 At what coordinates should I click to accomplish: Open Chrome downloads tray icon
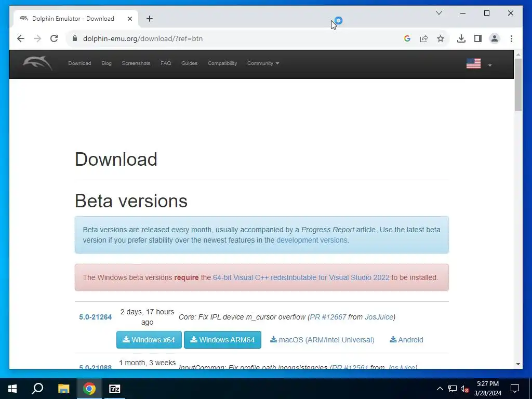461,38
